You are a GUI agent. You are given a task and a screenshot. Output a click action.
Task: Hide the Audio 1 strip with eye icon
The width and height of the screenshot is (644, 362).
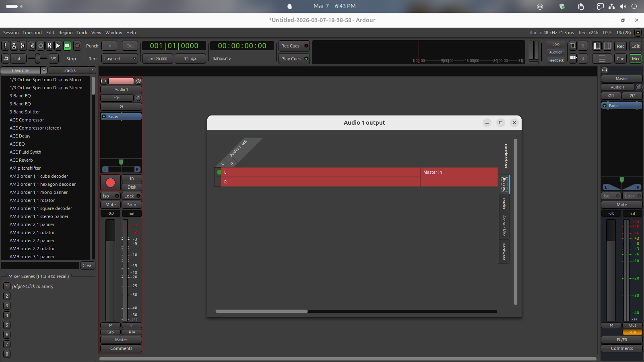(138, 81)
